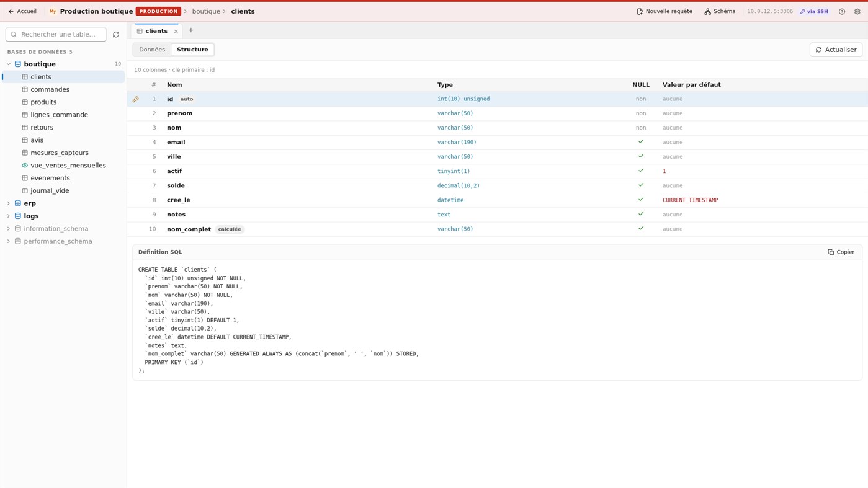Click the erp database icon
868x488 pixels.
[x=18, y=203]
